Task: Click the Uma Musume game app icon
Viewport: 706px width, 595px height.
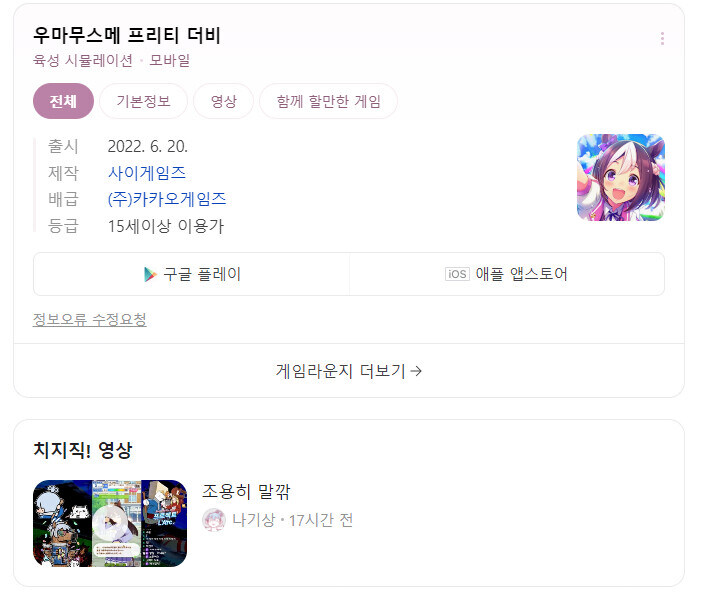Action: [621, 177]
